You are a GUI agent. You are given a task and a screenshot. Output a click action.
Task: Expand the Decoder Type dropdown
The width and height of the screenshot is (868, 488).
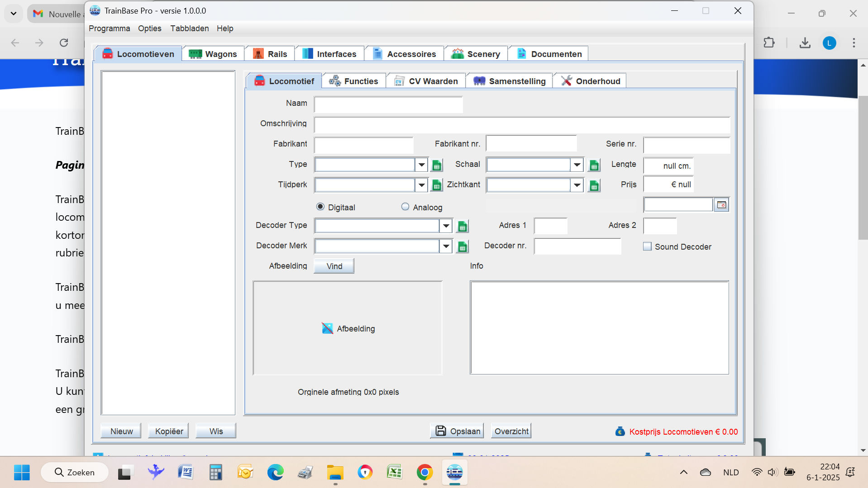[446, 226]
